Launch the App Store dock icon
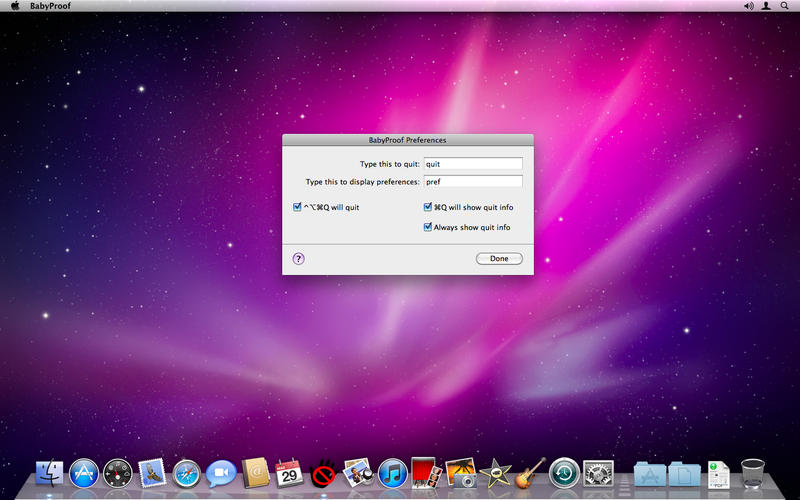800x500 pixels. point(84,473)
